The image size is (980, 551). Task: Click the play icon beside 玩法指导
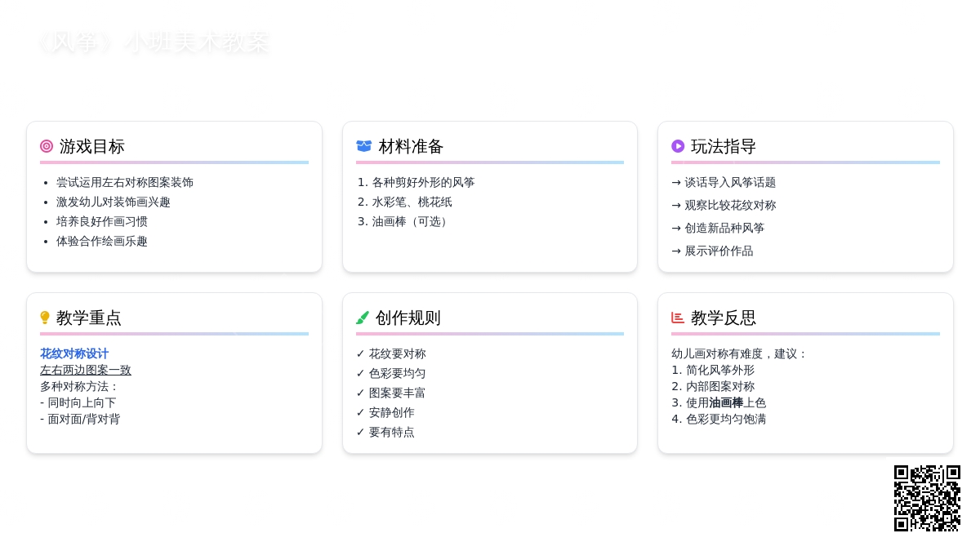[x=678, y=146]
